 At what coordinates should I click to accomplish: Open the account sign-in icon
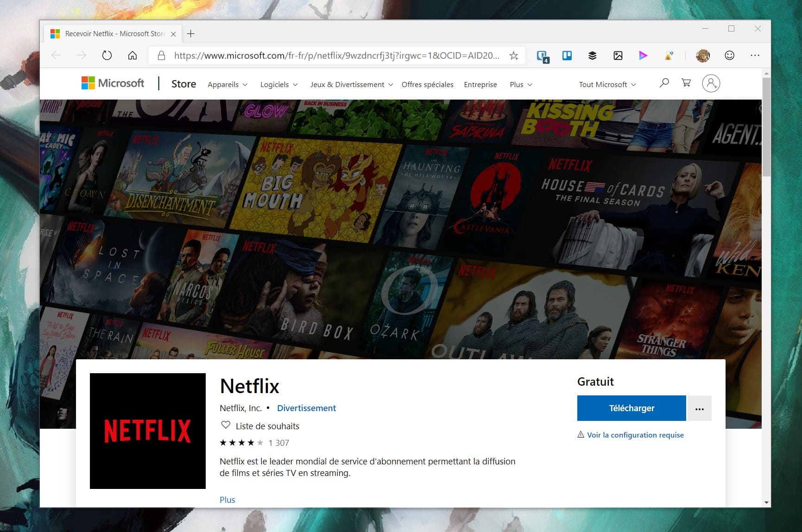click(711, 83)
